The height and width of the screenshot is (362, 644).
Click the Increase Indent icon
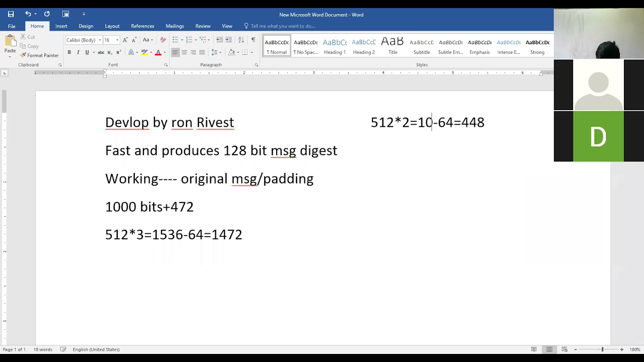click(228, 40)
